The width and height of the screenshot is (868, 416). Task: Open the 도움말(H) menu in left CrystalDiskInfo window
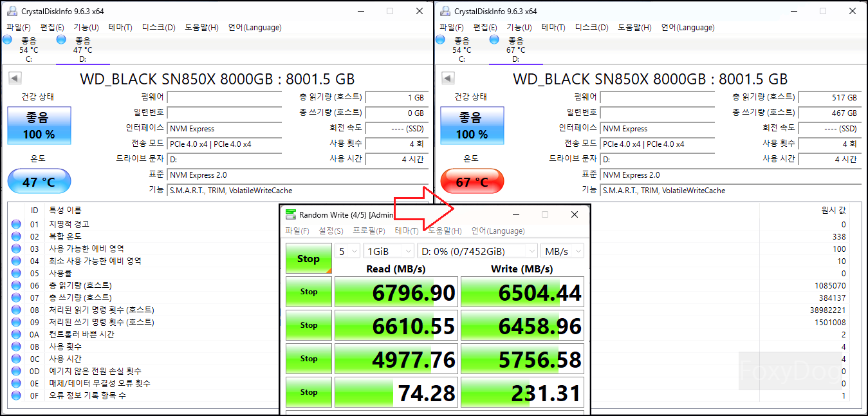coord(202,28)
